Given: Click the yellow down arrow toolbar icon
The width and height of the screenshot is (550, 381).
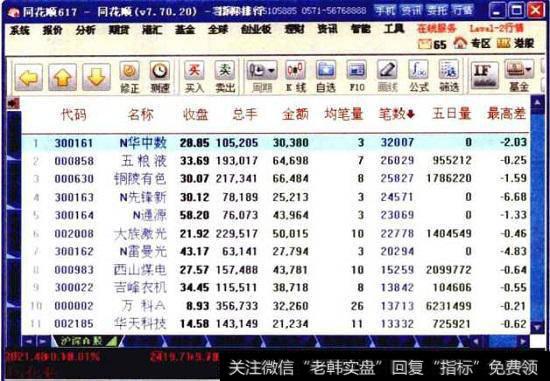Looking at the screenshot, I should coord(96,77).
